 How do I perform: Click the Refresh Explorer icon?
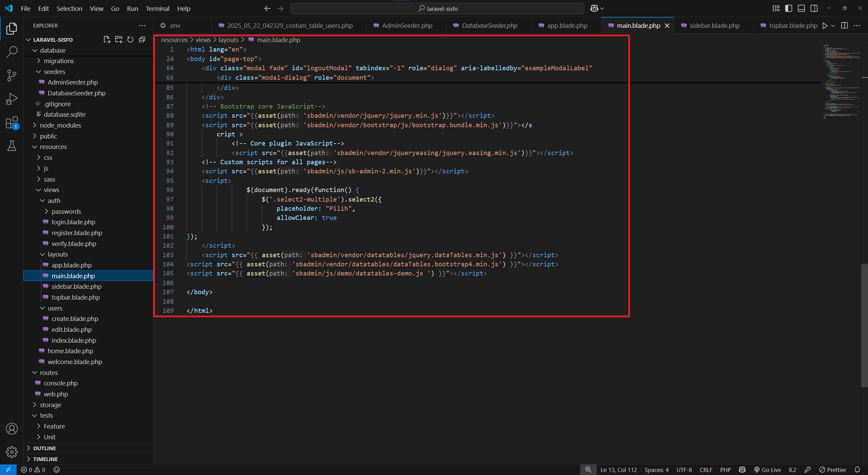click(130, 39)
